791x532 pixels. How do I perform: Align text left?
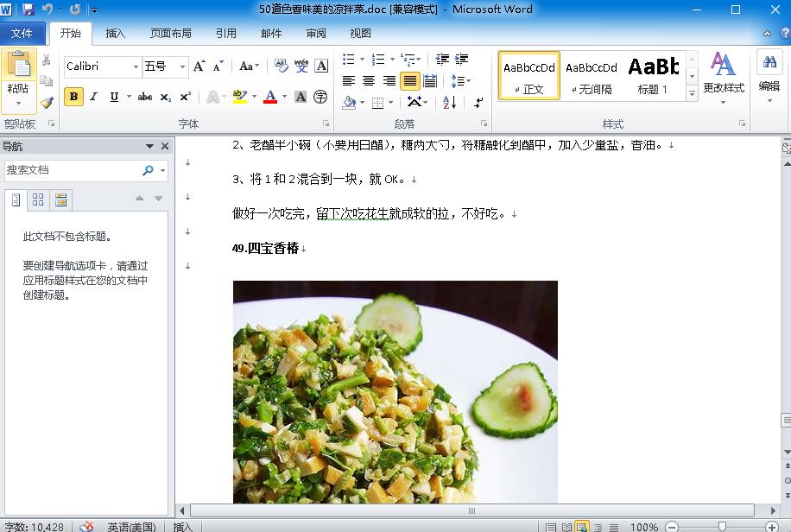[349, 81]
